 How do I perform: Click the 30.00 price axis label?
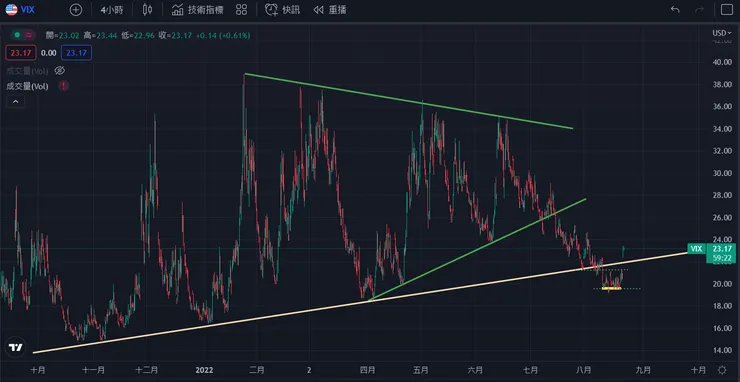click(722, 173)
